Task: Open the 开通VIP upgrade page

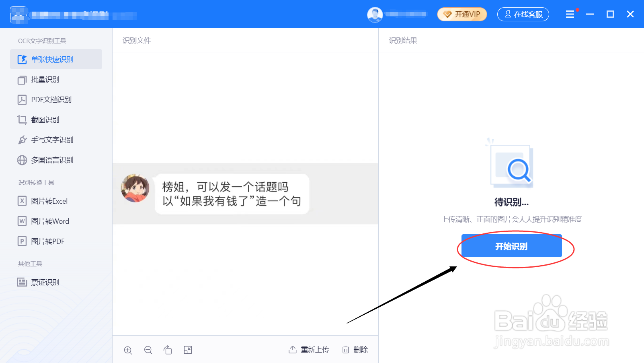Action: coord(461,14)
